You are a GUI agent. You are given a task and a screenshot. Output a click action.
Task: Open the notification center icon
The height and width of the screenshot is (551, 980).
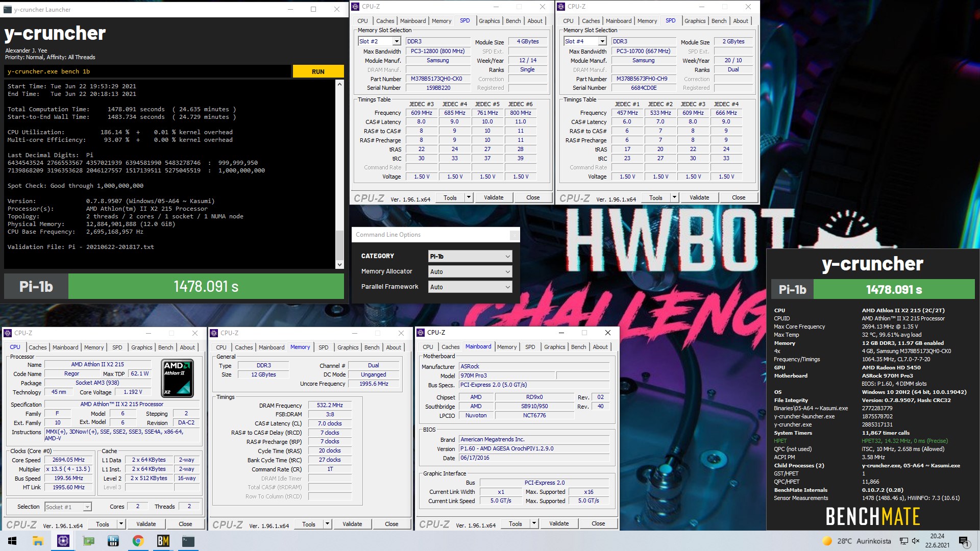pyautogui.click(x=964, y=541)
